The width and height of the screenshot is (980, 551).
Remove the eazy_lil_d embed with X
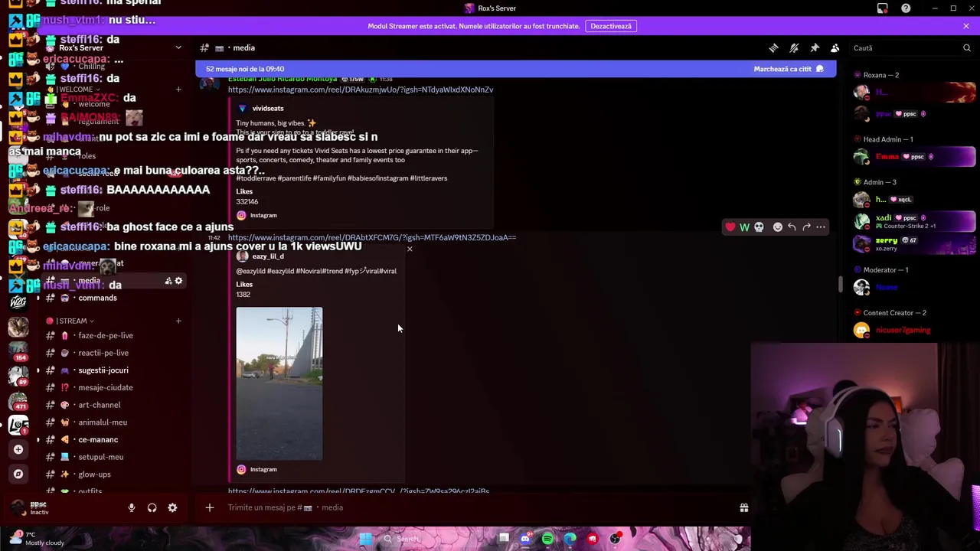coord(410,249)
